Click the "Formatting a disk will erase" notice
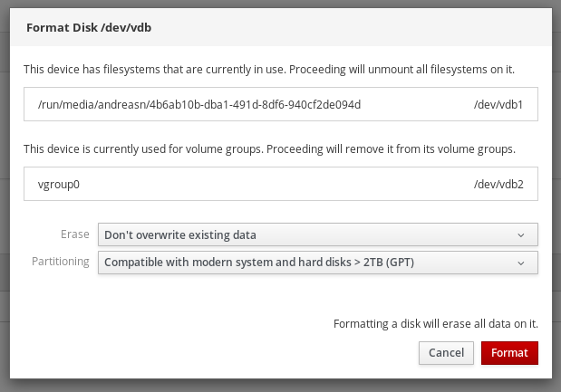 (436, 323)
